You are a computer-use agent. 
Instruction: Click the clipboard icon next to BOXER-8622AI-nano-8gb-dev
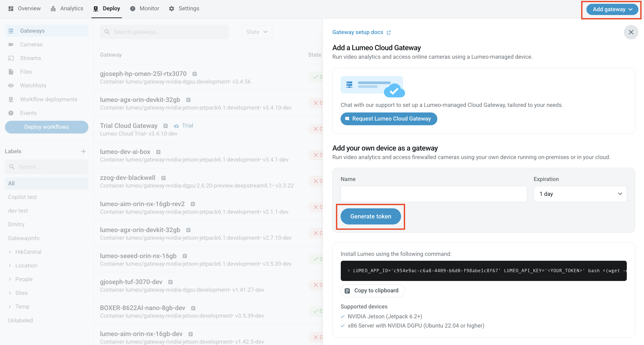(193, 308)
